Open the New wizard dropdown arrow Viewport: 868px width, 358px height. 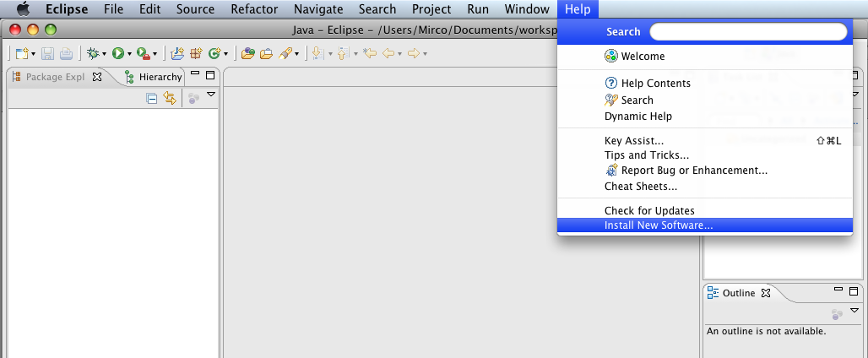pos(34,54)
